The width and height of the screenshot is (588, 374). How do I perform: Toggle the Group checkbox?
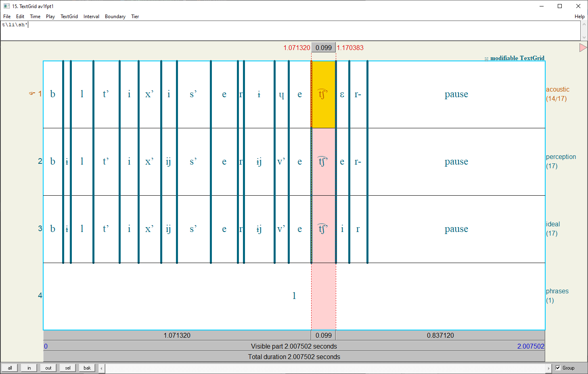click(558, 368)
